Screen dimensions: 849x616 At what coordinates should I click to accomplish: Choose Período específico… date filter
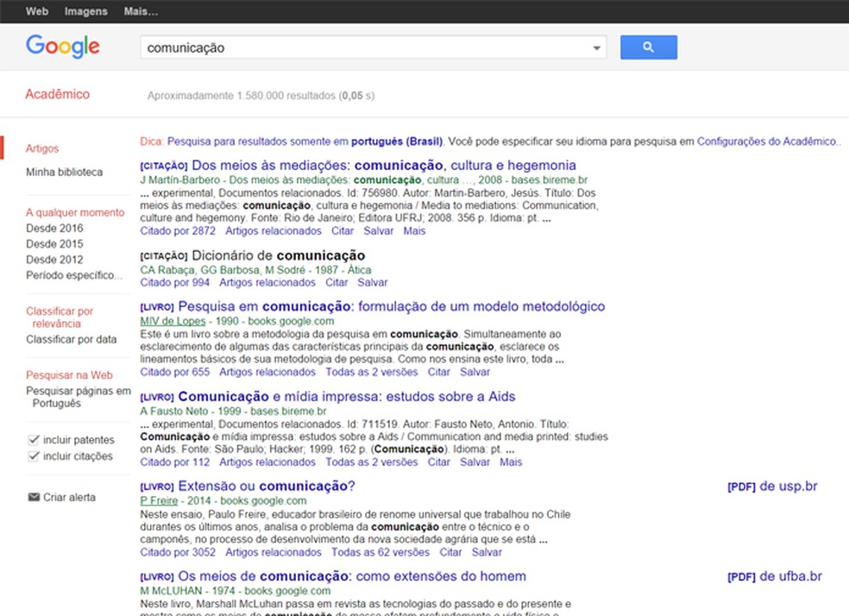(74, 275)
